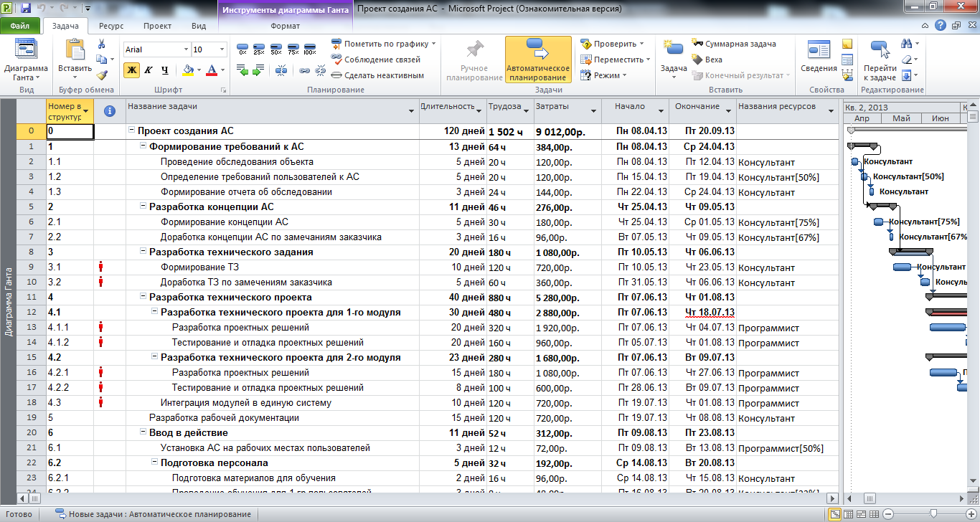Image resolution: width=980 pixels, height=522 pixels.
Task: Click the background fill color bucket swatch
Action: [x=187, y=70]
